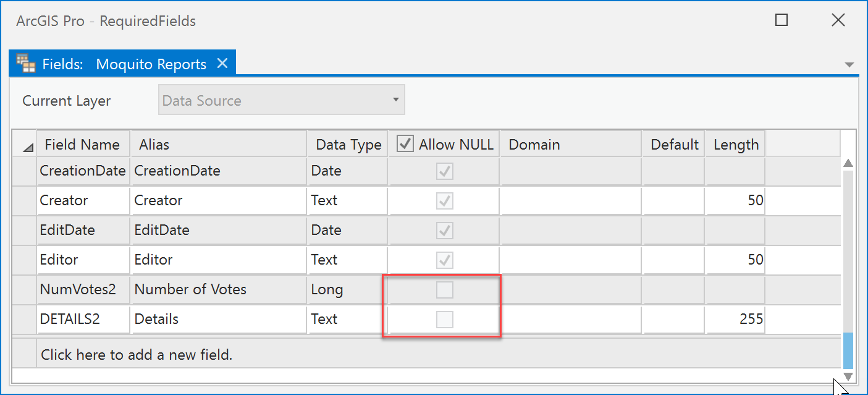Image resolution: width=868 pixels, height=395 pixels.
Task: Open the Current Layer Data Source dropdown
Action: pos(396,100)
